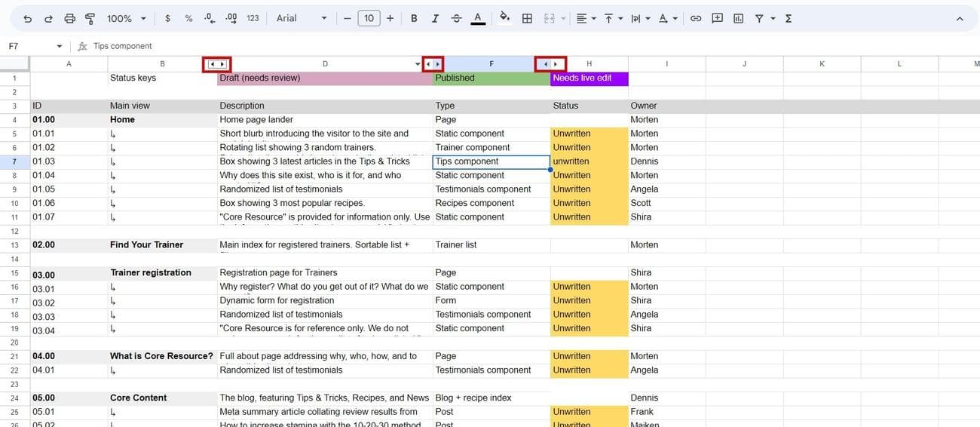Click the Print icon
Viewport: 980px width, 427px height.
tap(69, 18)
